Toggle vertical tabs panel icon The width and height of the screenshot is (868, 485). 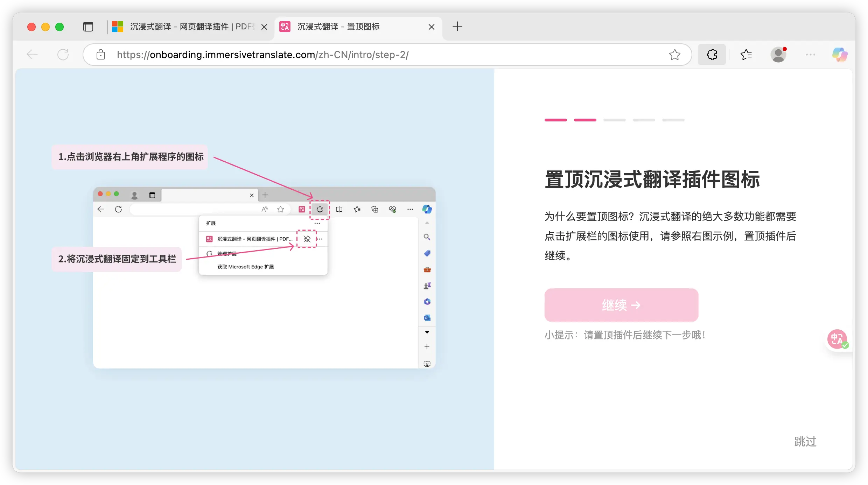coord(88,27)
